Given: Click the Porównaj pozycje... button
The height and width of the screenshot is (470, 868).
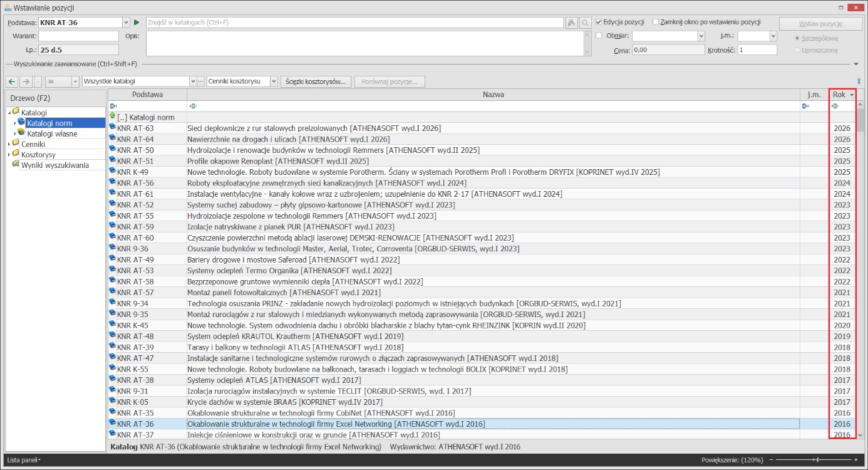Looking at the screenshot, I should pos(390,81).
